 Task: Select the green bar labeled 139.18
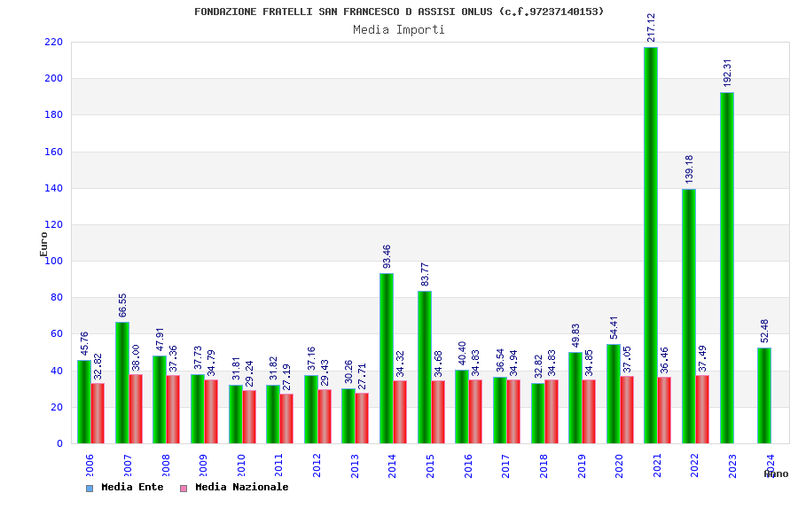[689, 317]
